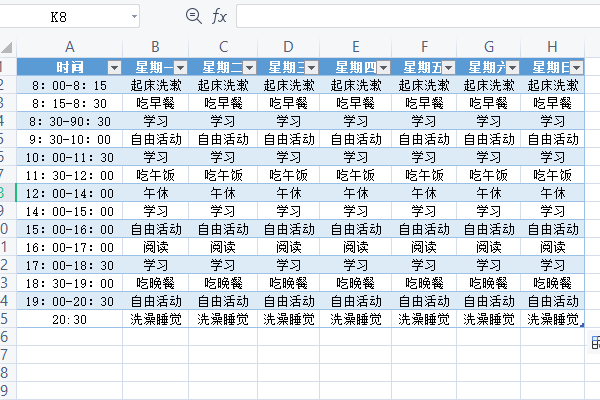This screenshot has height=400, width=600.
Task: Click 起床洗漱 in column H
Action: [552, 85]
